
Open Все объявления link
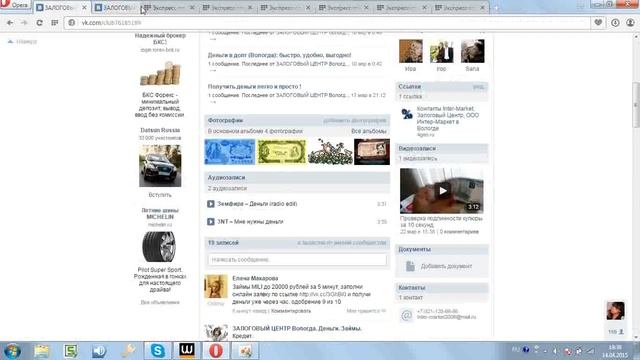click(x=160, y=302)
